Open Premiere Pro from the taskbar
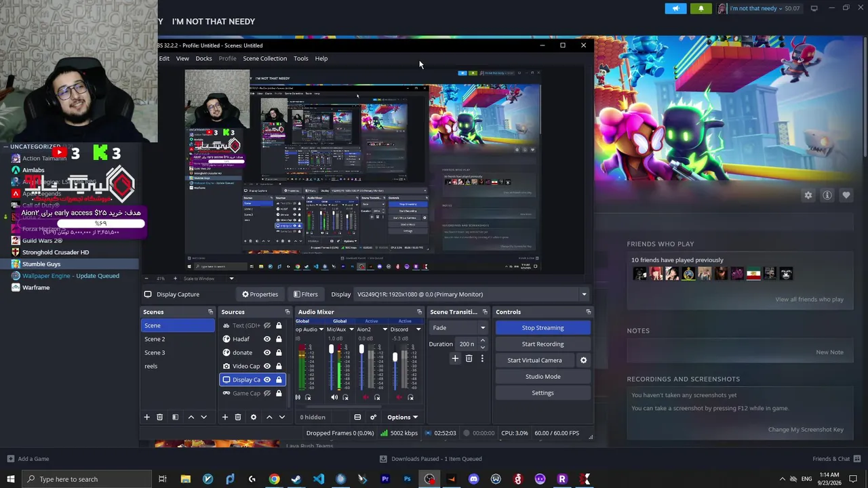868x488 pixels. 385,479
